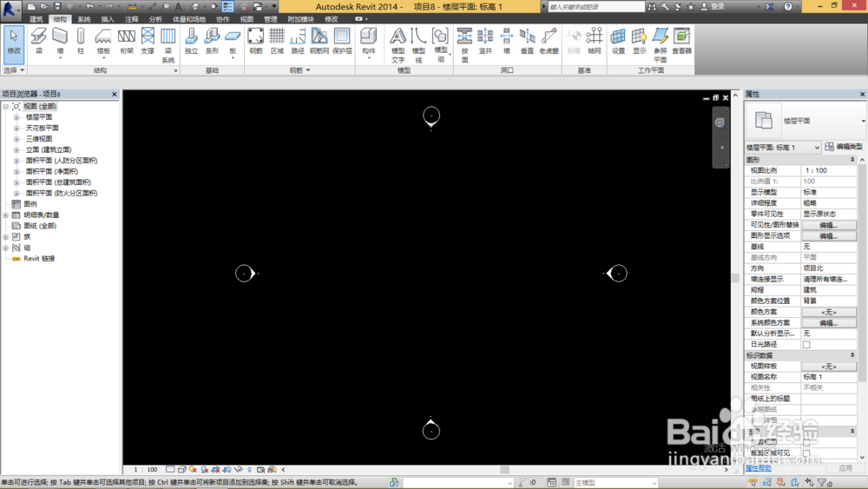Open the 属性帮助 properties help link
The height and width of the screenshot is (489, 868).
pos(759,468)
